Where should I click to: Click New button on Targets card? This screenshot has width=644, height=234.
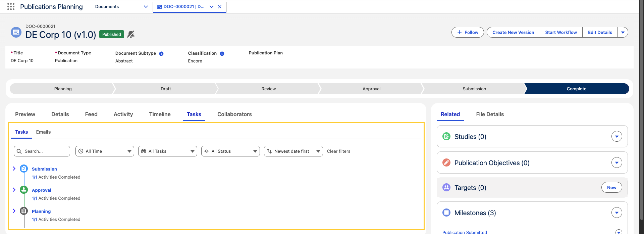(611, 187)
